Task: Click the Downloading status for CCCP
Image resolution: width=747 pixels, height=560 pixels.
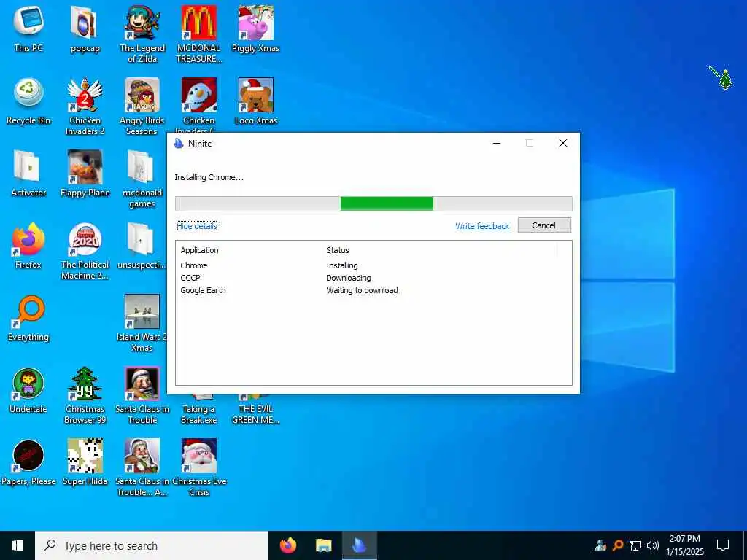Action: [348, 278]
